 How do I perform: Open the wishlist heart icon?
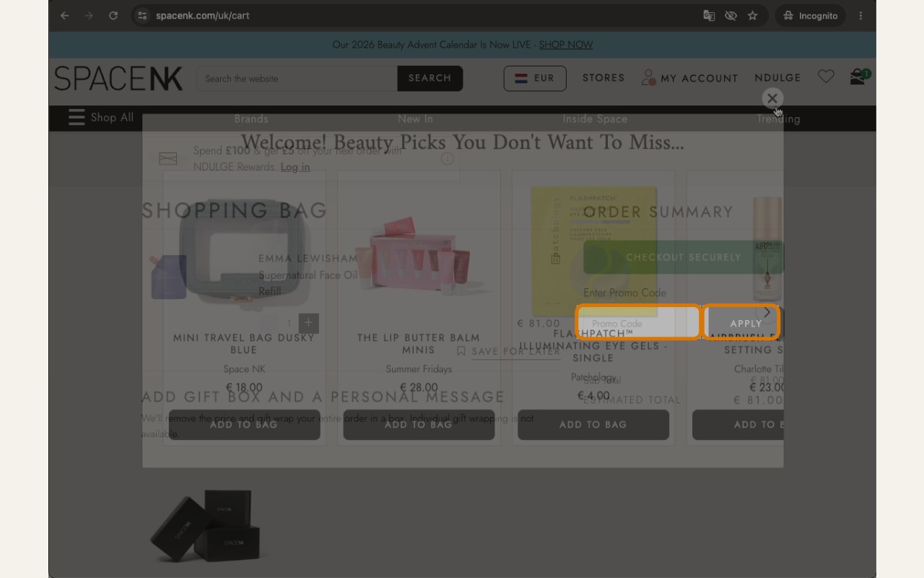(826, 77)
